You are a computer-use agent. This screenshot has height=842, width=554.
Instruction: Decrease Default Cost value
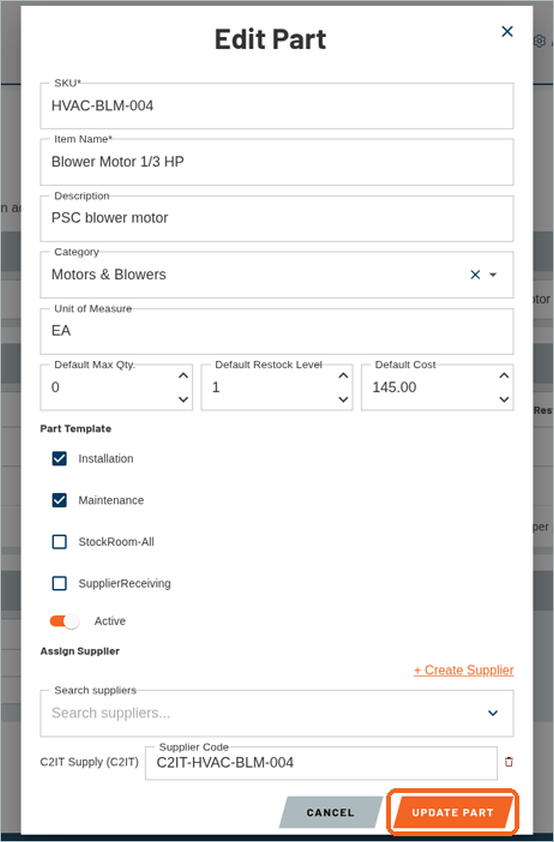click(504, 400)
